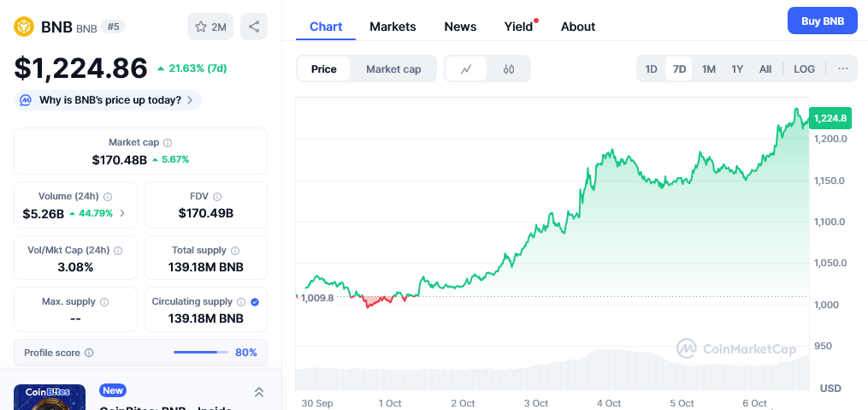868x410 pixels.
Task: Click the Profile score progress bar
Action: pyautogui.click(x=200, y=353)
